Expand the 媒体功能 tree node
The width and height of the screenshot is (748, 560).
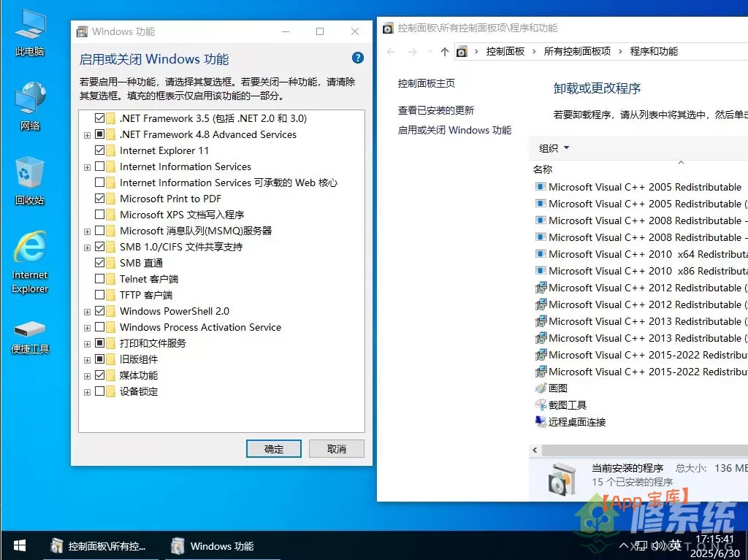tap(88, 376)
